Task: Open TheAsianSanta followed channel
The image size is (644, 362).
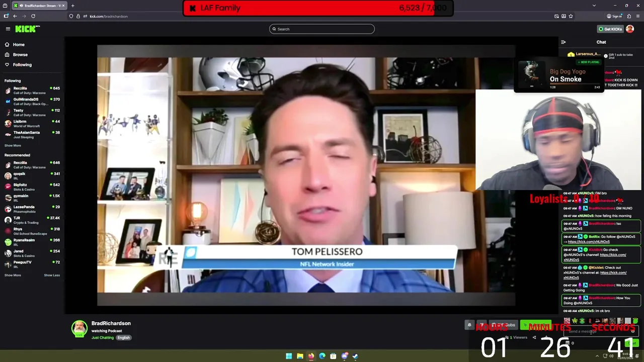Action: point(32,135)
